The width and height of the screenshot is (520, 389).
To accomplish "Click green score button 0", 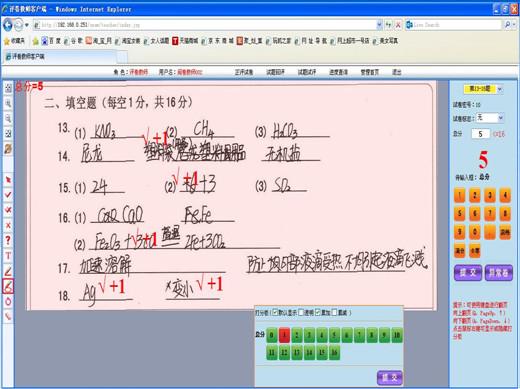I will coord(272,335).
